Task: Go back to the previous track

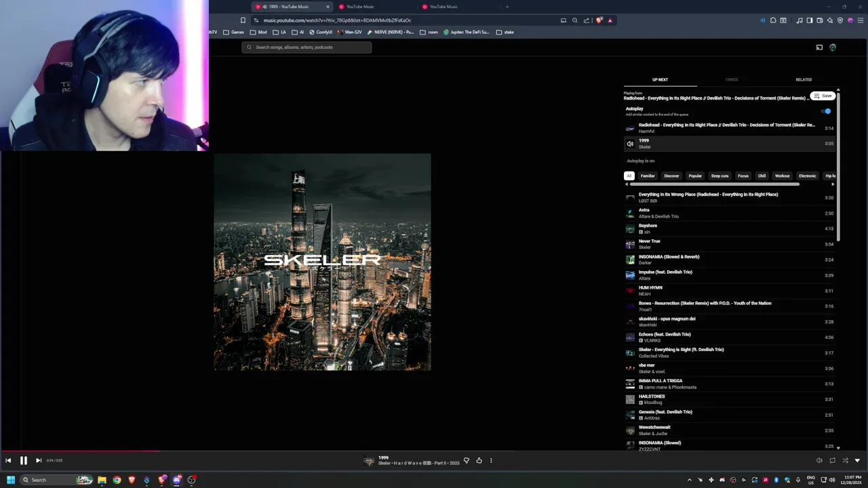Action: click(8, 460)
